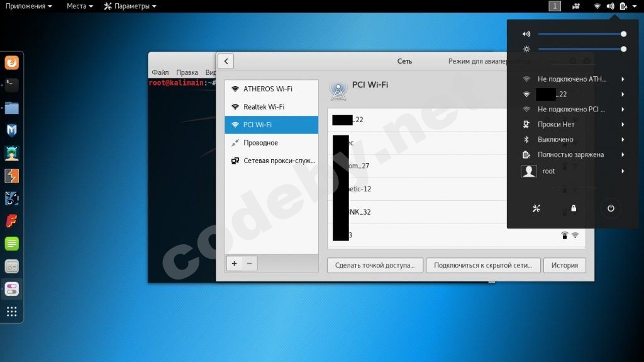The width and height of the screenshot is (644, 362).
Task: Select the network ending in '_22' in list
Action: point(418,120)
